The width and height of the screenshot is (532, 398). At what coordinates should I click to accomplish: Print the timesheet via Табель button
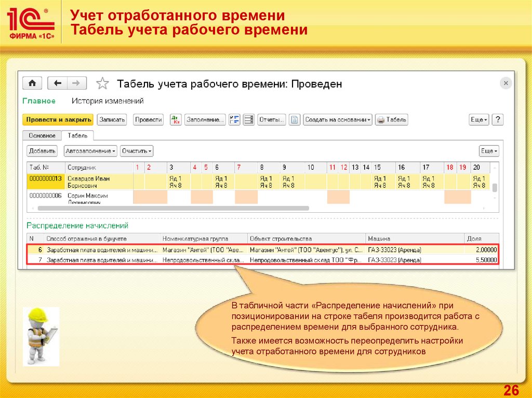click(392, 120)
